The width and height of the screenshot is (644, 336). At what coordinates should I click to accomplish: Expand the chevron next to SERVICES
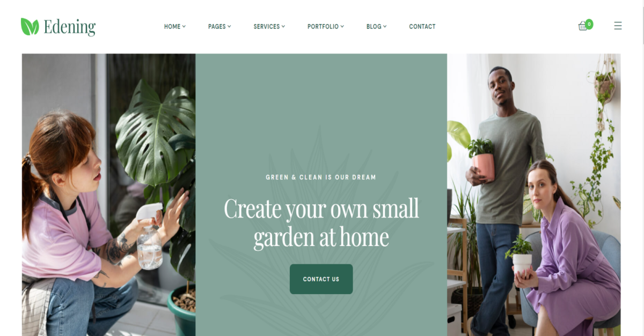pyautogui.click(x=283, y=26)
